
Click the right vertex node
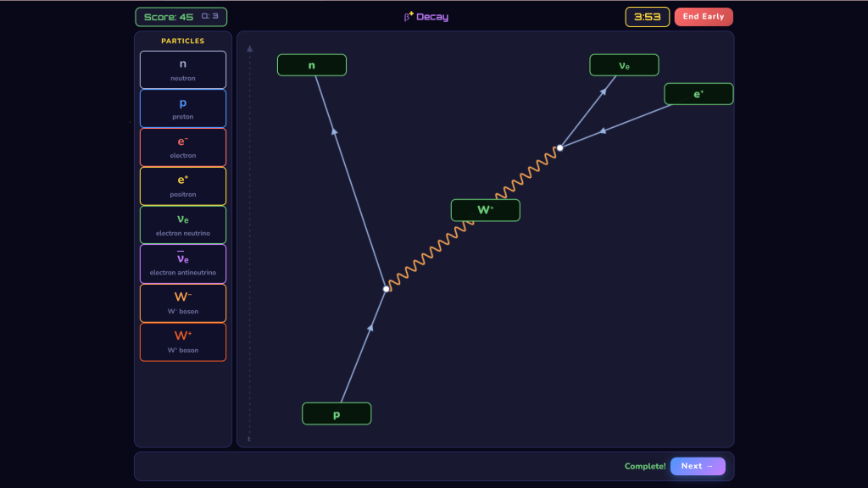[559, 147]
